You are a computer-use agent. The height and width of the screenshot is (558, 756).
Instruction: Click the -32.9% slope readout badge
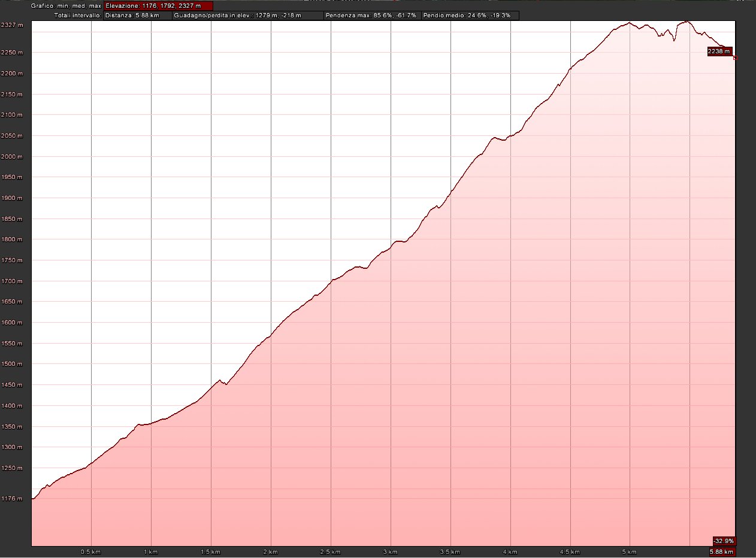(x=724, y=540)
